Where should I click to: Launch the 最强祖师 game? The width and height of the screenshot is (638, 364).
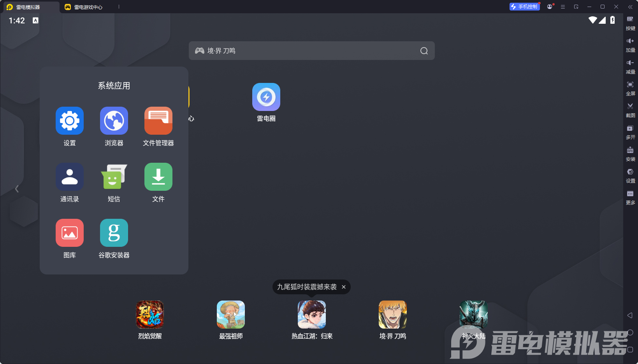[231, 315]
